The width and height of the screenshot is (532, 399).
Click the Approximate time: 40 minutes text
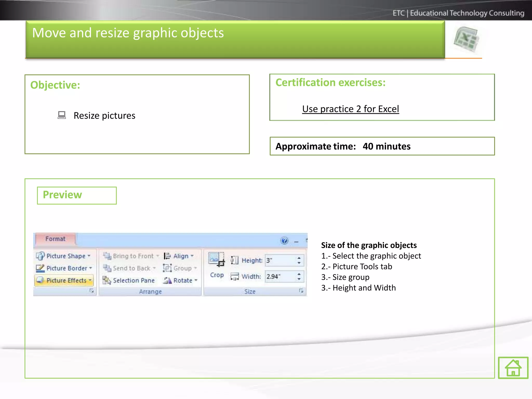pos(343,146)
